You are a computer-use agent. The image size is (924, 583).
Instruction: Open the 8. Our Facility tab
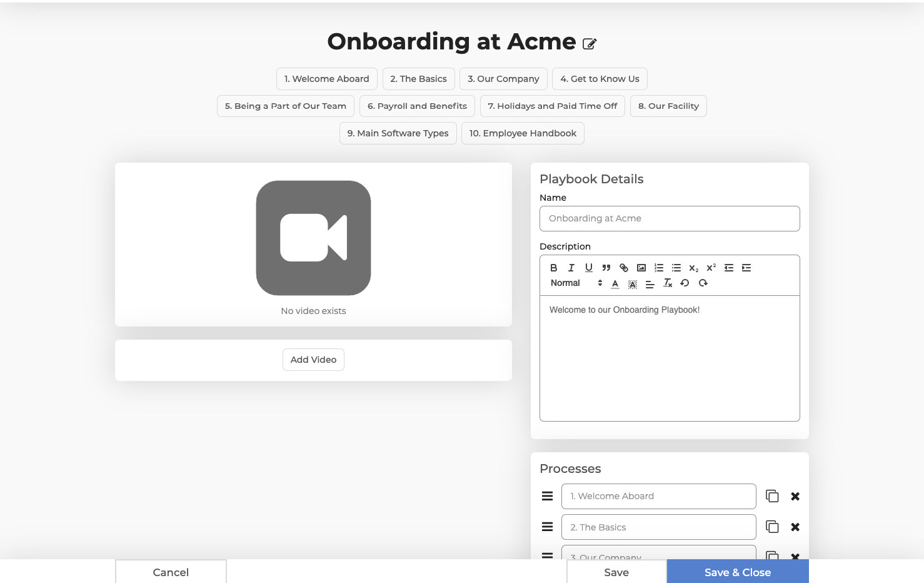[669, 106]
